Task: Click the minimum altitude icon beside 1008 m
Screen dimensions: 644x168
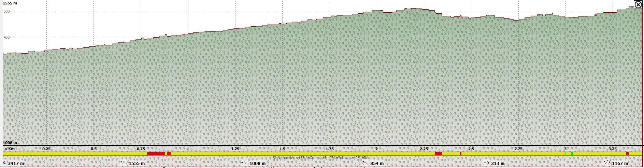Action: tap(244, 163)
